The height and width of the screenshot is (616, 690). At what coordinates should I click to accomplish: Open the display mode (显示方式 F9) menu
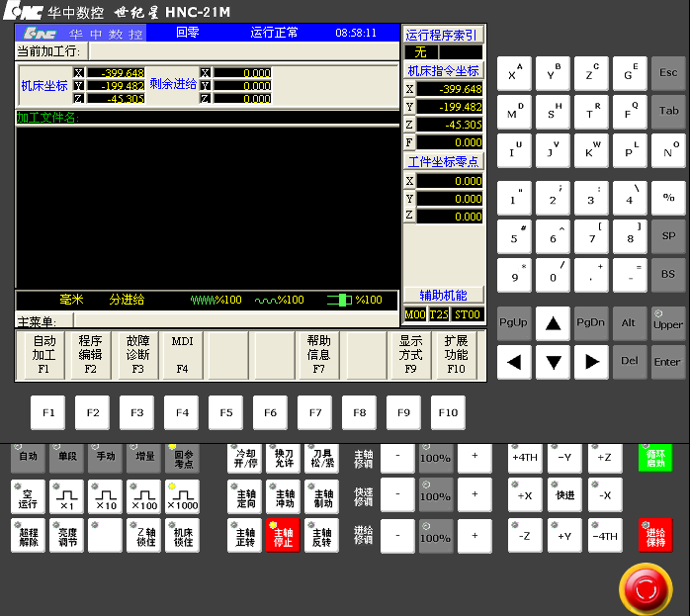pyautogui.click(x=410, y=355)
